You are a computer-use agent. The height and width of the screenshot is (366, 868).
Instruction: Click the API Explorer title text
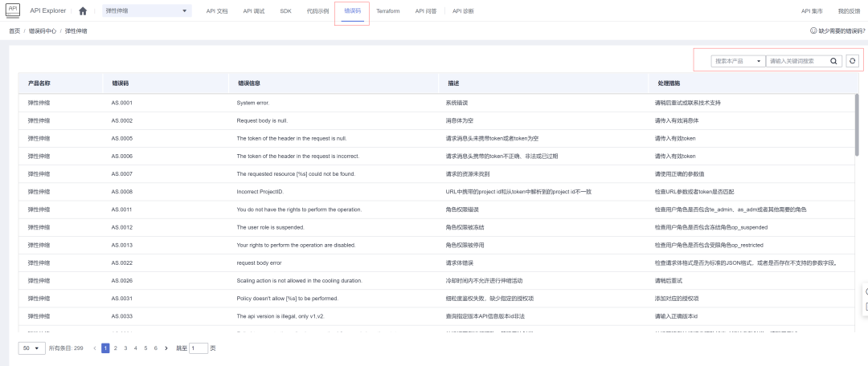click(47, 11)
